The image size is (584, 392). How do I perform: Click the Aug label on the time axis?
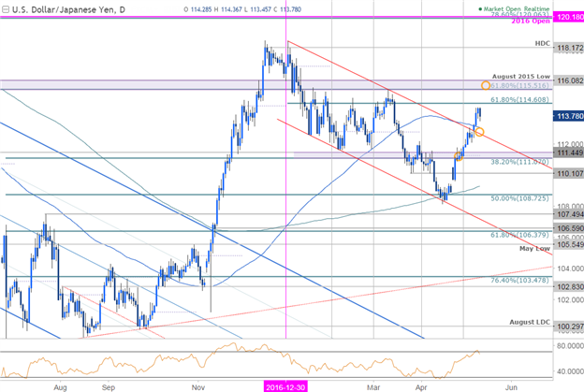pyautogui.click(x=60, y=387)
